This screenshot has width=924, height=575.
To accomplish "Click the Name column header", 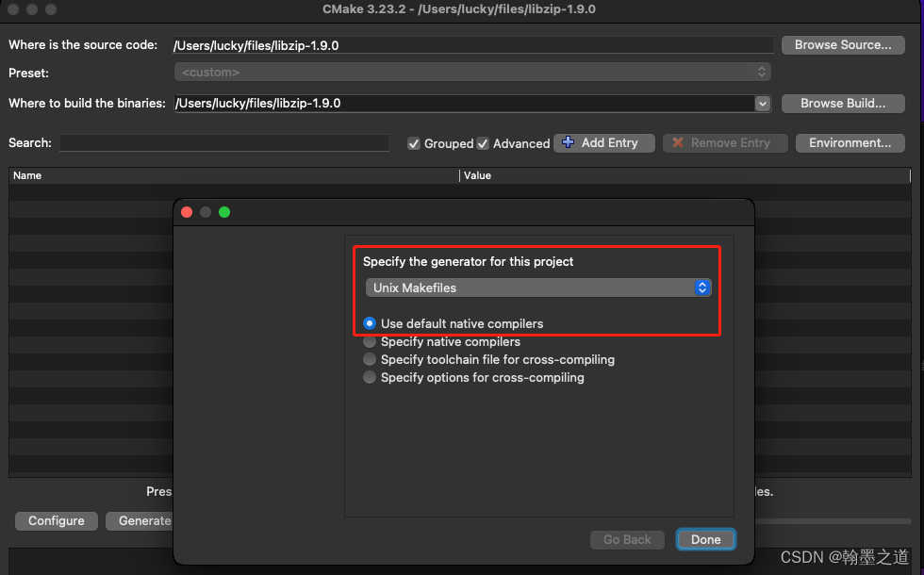I will [x=234, y=175].
